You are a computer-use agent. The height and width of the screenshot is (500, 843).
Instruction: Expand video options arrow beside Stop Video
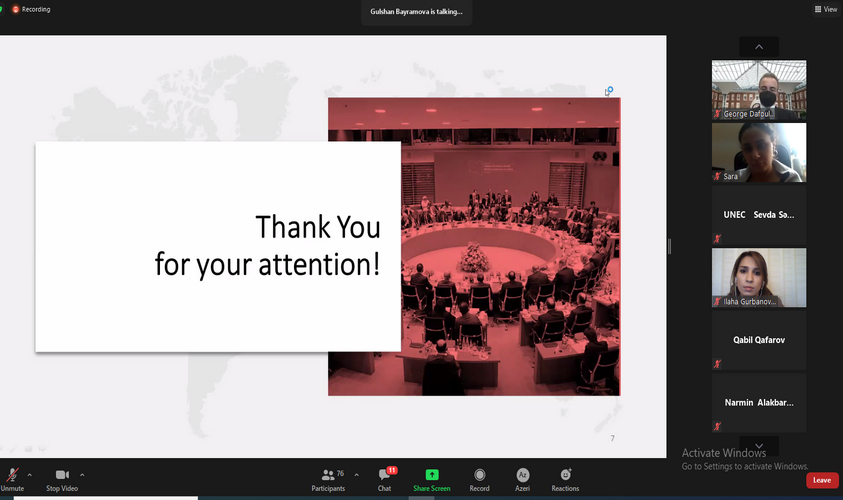pos(82,475)
